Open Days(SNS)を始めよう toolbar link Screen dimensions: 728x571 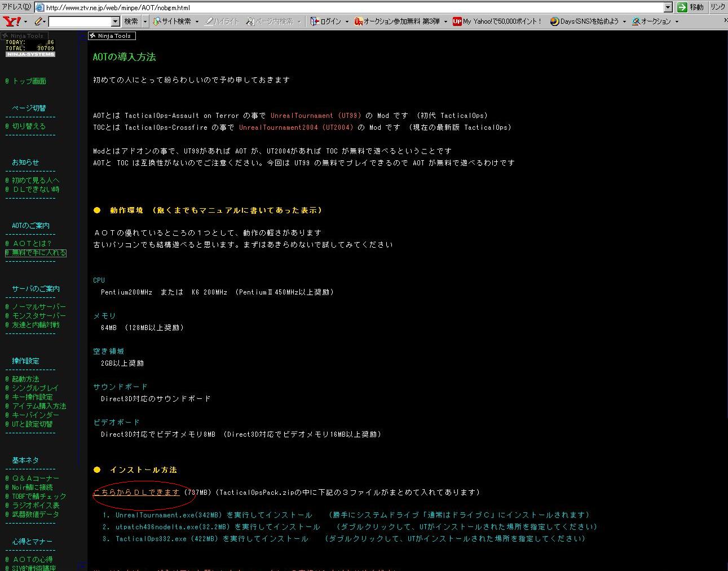[x=584, y=21]
